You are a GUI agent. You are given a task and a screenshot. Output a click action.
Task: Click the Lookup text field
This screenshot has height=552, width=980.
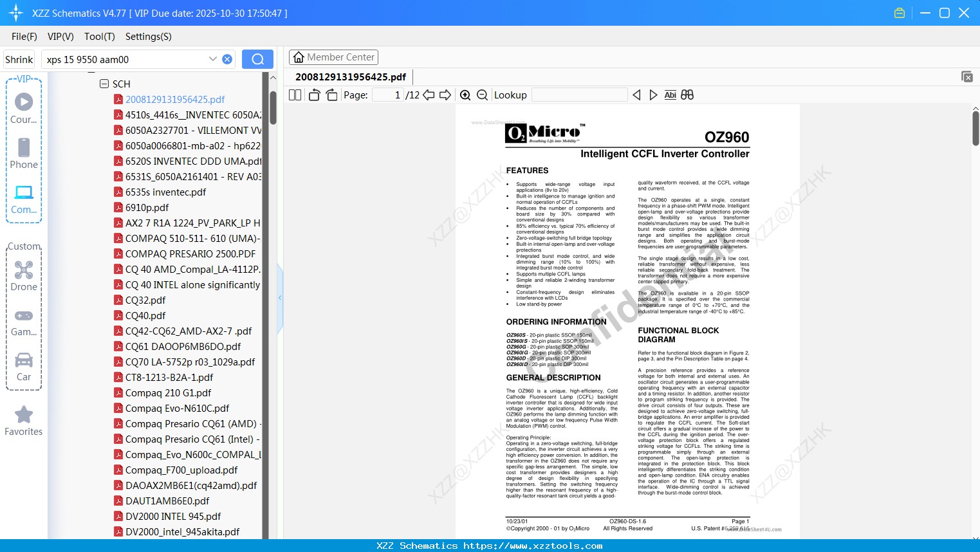click(x=580, y=95)
